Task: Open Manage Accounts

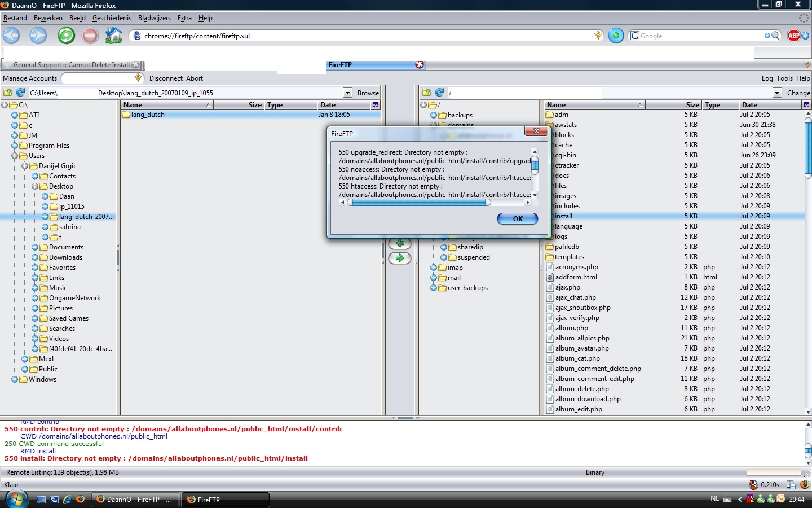Action: point(30,78)
